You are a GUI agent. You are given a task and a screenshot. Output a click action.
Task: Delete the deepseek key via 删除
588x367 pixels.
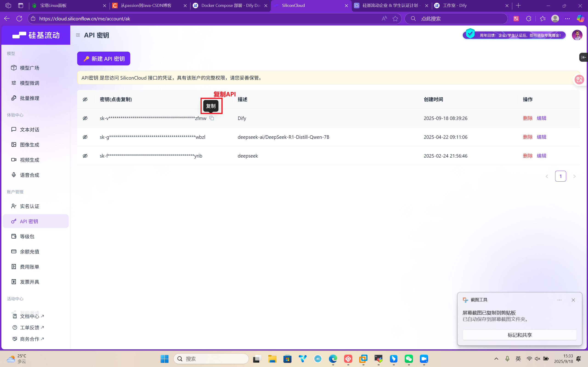pyautogui.click(x=527, y=156)
